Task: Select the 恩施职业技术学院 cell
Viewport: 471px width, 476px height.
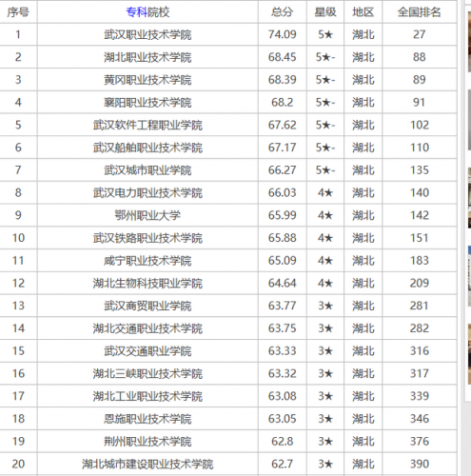Action: 147,419
